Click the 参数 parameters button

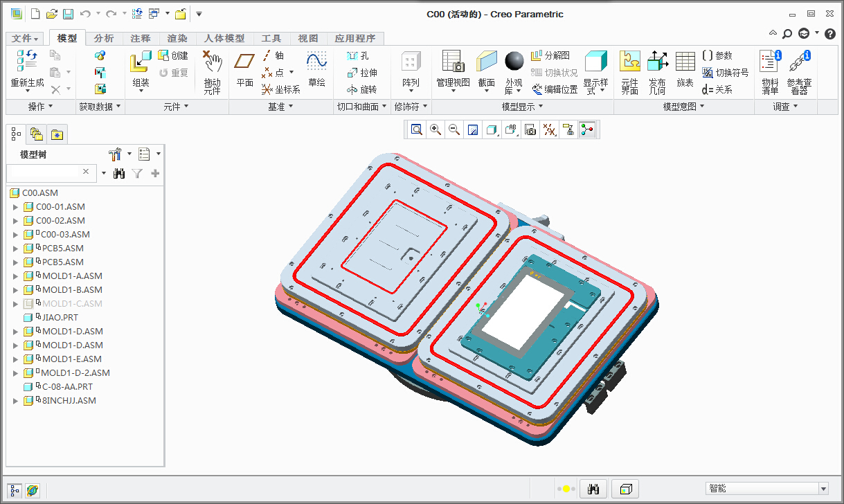coord(717,55)
